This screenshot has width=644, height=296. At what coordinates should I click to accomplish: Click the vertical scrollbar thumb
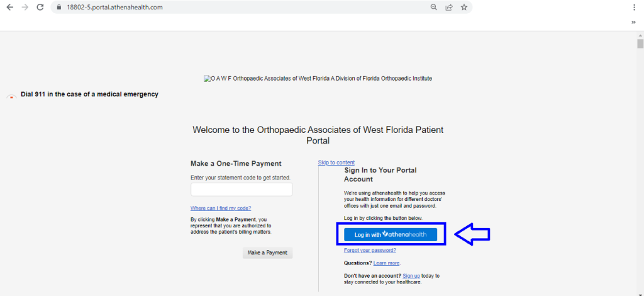tap(640, 43)
